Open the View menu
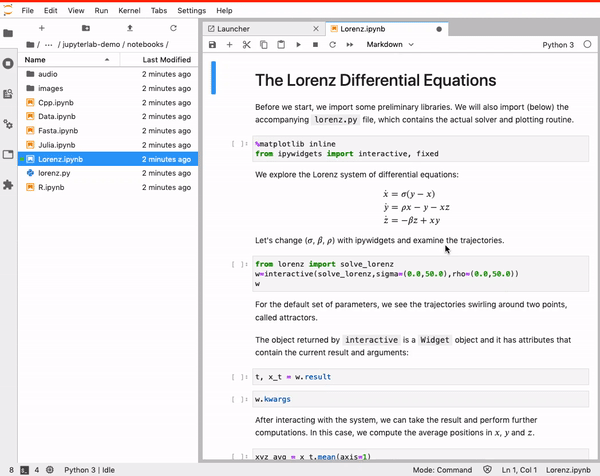Screen dimensions: 600x476 coord(76,11)
